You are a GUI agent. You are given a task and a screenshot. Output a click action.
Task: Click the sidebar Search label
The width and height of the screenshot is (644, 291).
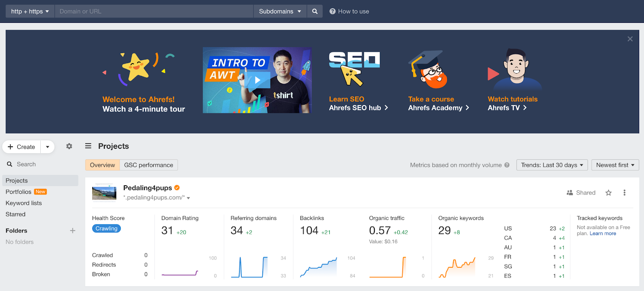[x=26, y=164]
